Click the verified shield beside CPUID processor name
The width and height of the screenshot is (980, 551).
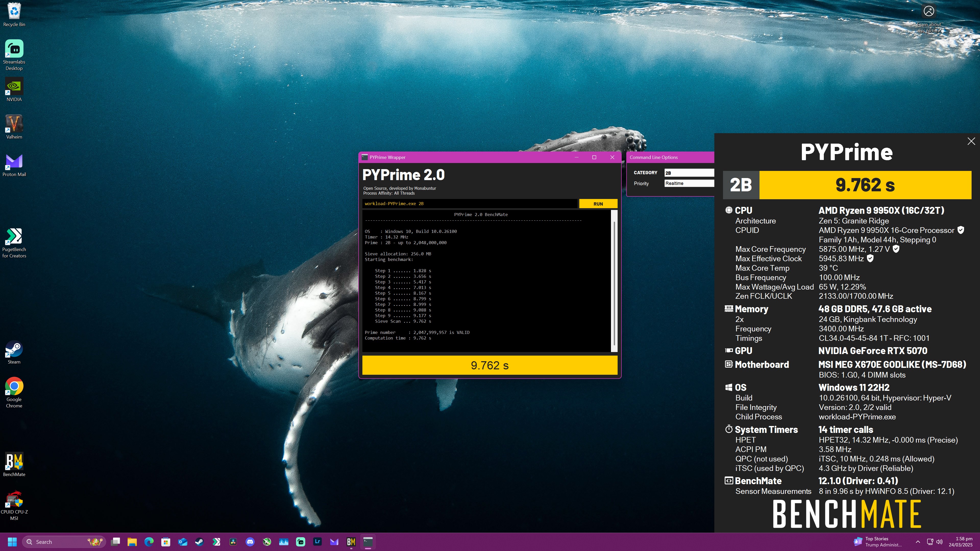(961, 230)
